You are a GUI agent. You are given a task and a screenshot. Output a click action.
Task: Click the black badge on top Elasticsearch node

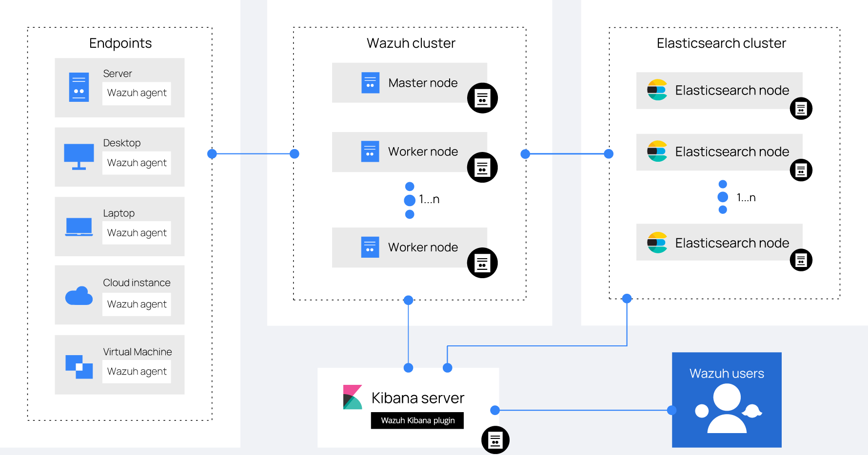[801, 109]
